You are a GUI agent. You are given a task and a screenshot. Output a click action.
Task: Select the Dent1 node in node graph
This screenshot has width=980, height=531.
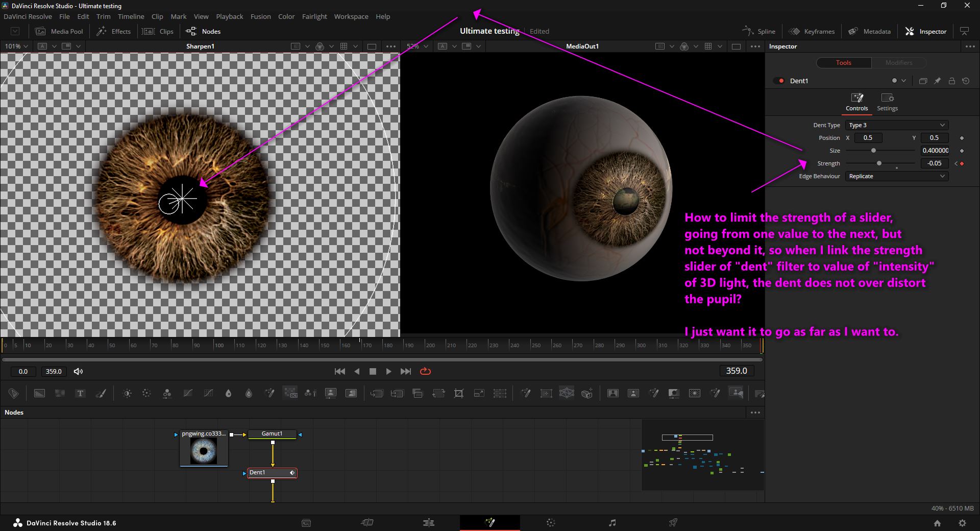coord(272,473)
